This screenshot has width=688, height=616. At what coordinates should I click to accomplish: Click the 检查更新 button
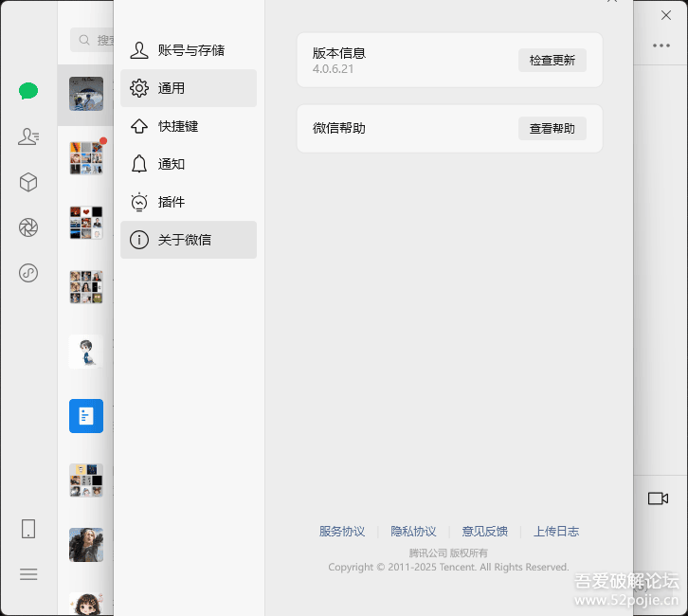click(x=552, y=60)
